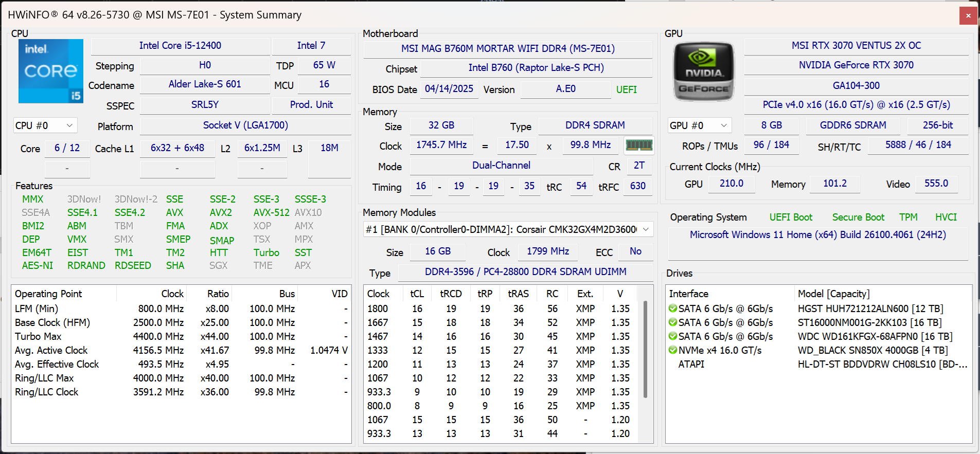
Task: Click the Microsoft Windows 11 Home build text
Action: coord(817,235)
